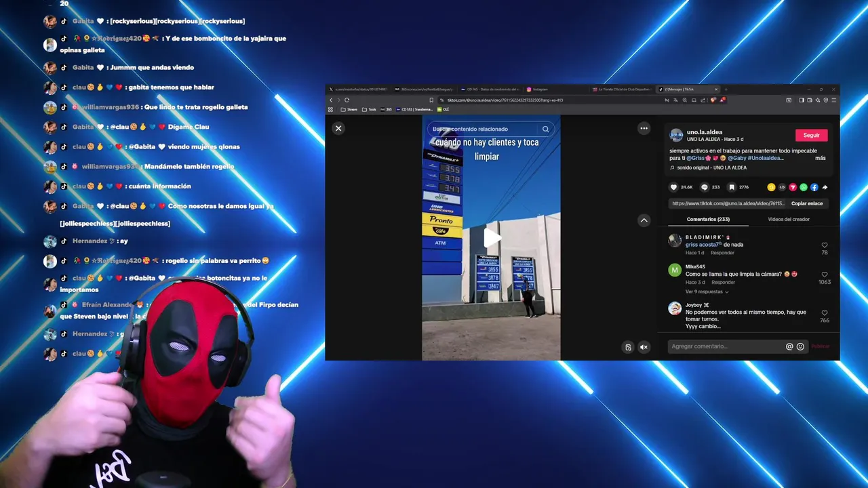The image size is (868, 488).
Task: Switch to 'Comentarios (233)' tab
Action: 708,220
